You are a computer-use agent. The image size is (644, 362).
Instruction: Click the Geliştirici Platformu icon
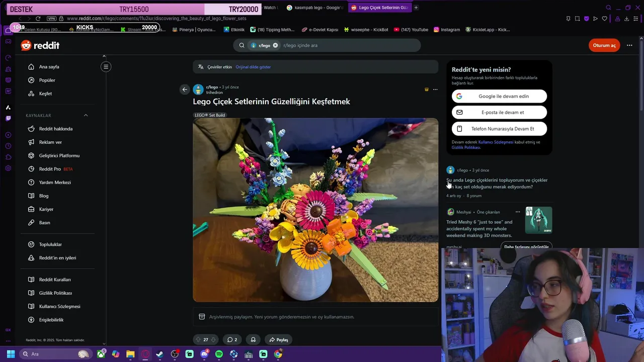click(x=31, y=155)
